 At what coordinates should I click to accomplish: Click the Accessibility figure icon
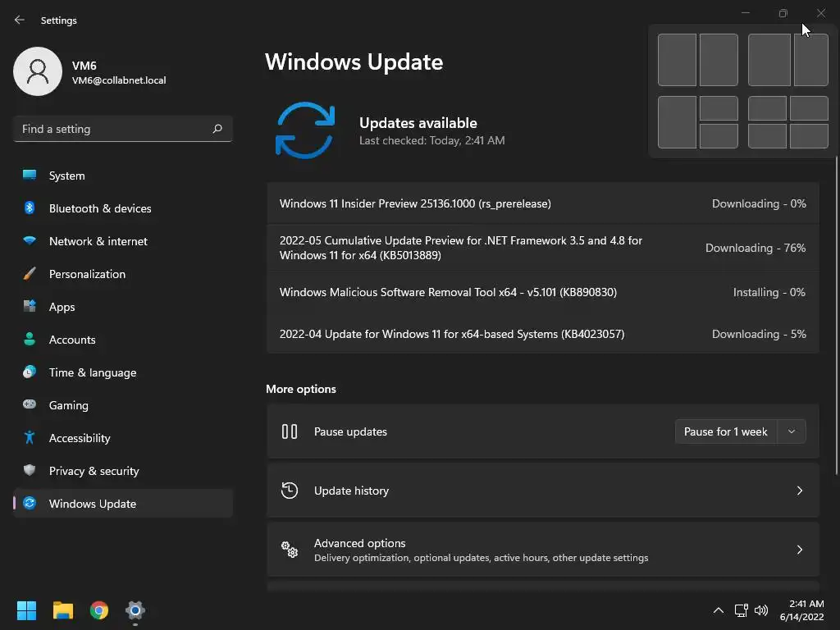click(x=30, y=437)
